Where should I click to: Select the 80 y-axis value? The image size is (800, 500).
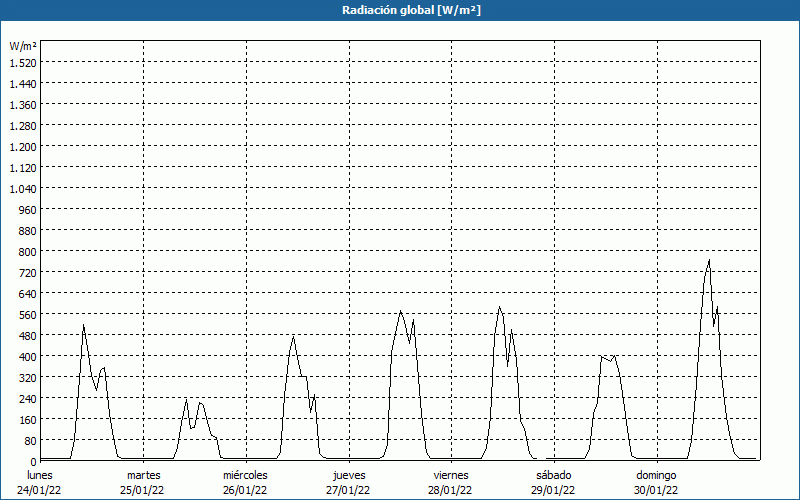pos(31,440)
